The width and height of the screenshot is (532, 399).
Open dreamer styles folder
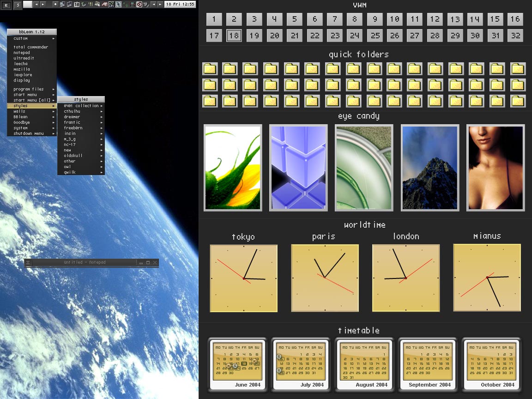pos(81,117)
